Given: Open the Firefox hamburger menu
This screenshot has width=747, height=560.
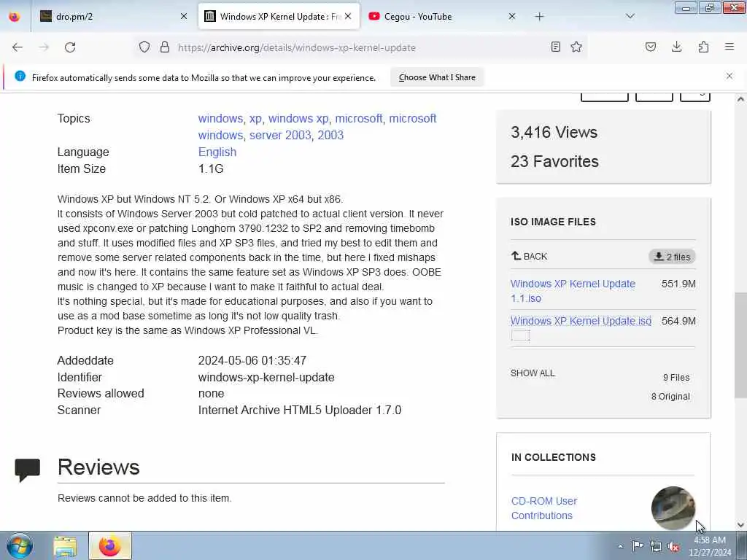Looking at the screenshot, I should coord(729,47).
